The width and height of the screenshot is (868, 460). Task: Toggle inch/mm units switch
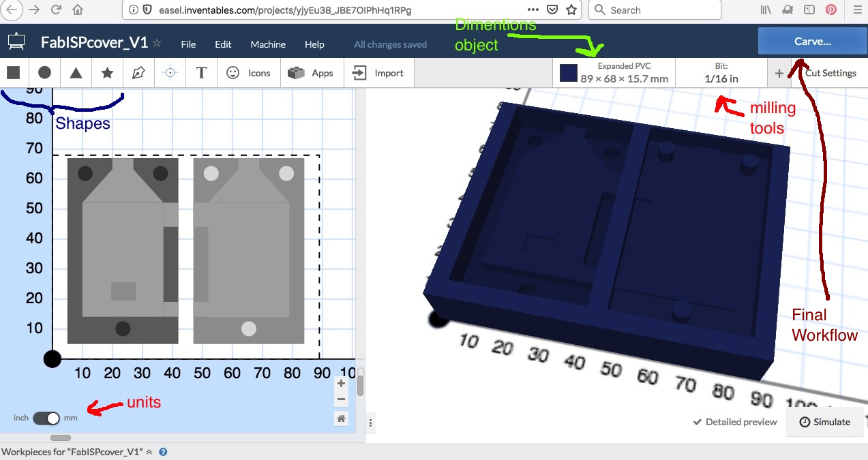pyautogui.click(x=46, y=418)
